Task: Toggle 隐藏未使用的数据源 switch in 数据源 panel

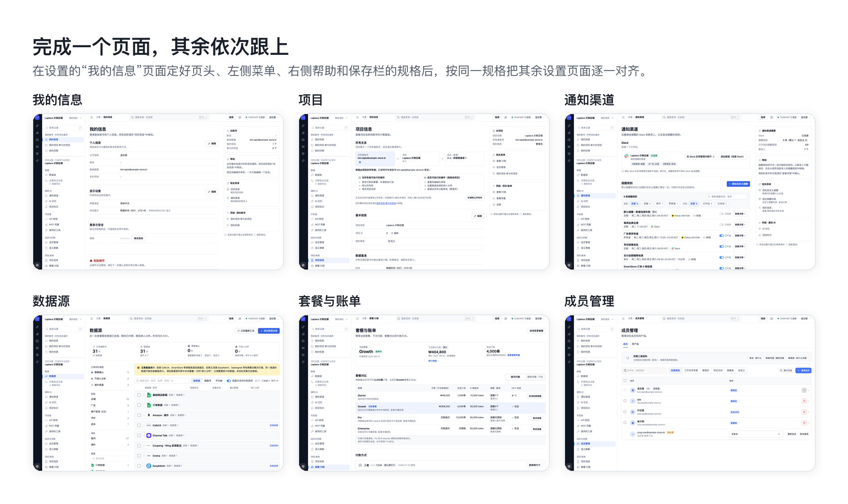Action: click(x=229, y=380)
